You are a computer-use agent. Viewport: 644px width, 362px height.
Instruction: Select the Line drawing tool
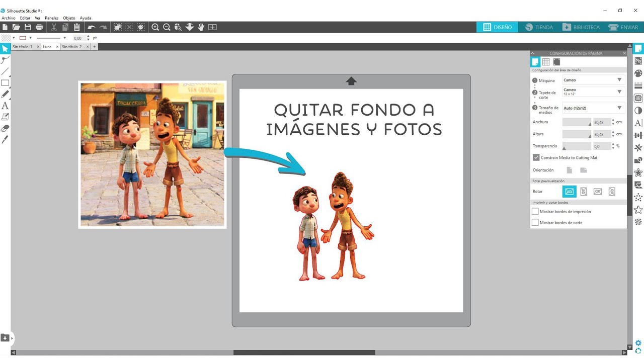pyautogui.click(x=5, y=71)
